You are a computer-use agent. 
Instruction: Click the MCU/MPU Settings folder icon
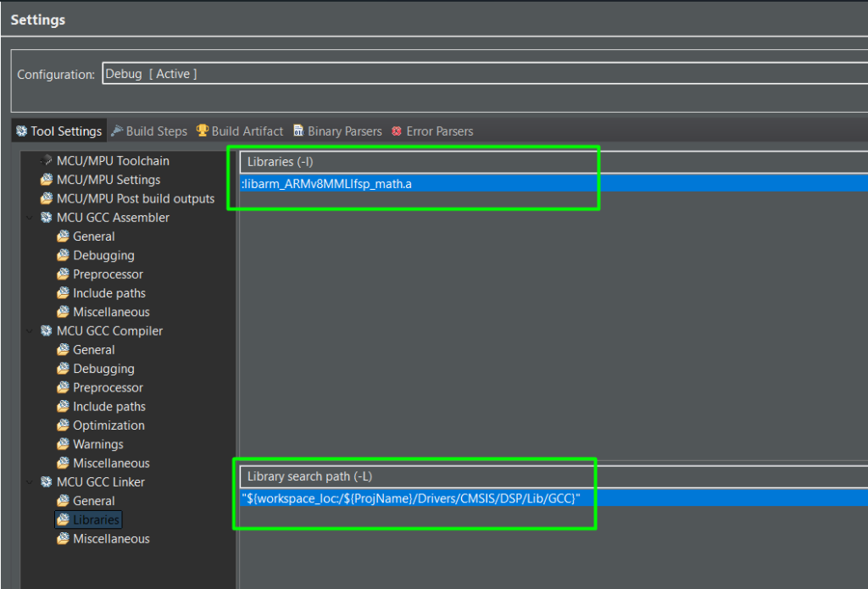pyautogui.click(x=46, y=180)
